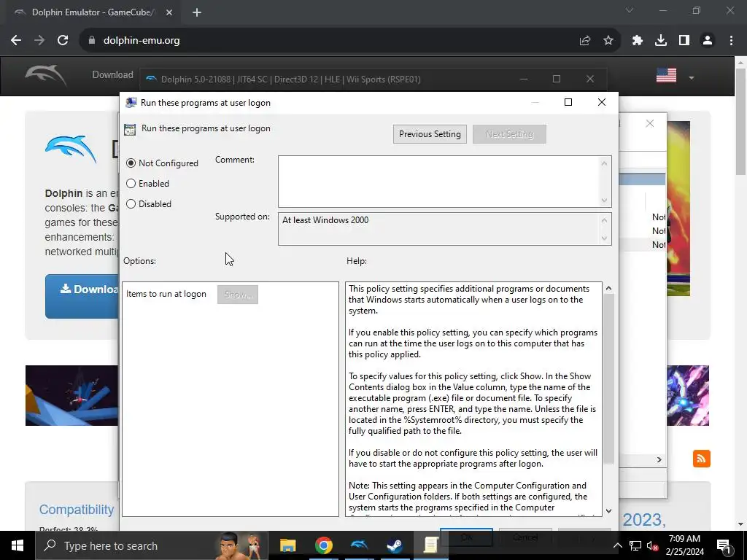Open Steam from the taskbar
The image size is (747, 560).
pos(395,545)
